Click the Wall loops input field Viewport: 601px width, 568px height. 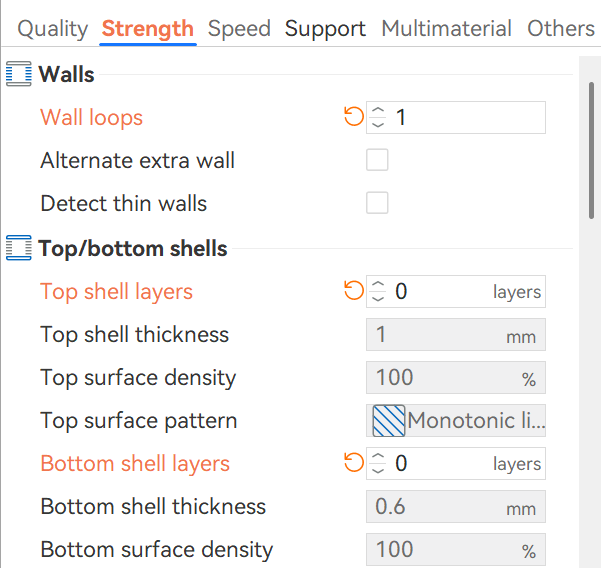pos(466,118)
